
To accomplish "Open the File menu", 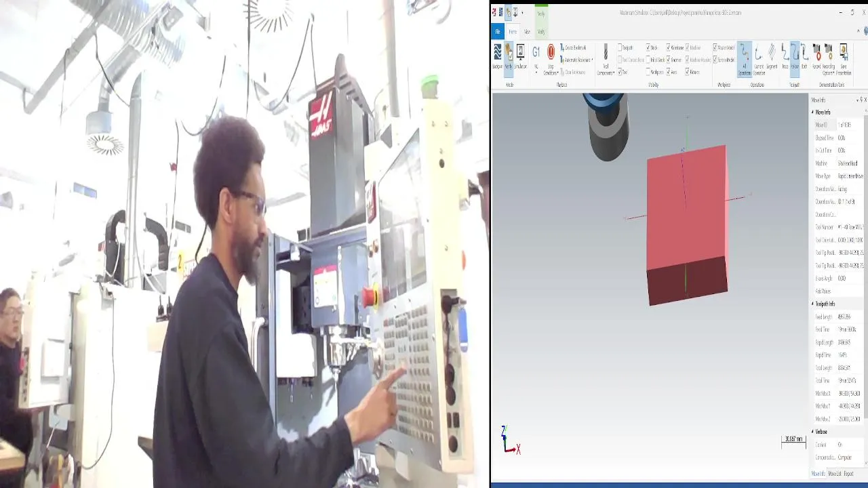I will pyautogui.click(x=497, y=31).
